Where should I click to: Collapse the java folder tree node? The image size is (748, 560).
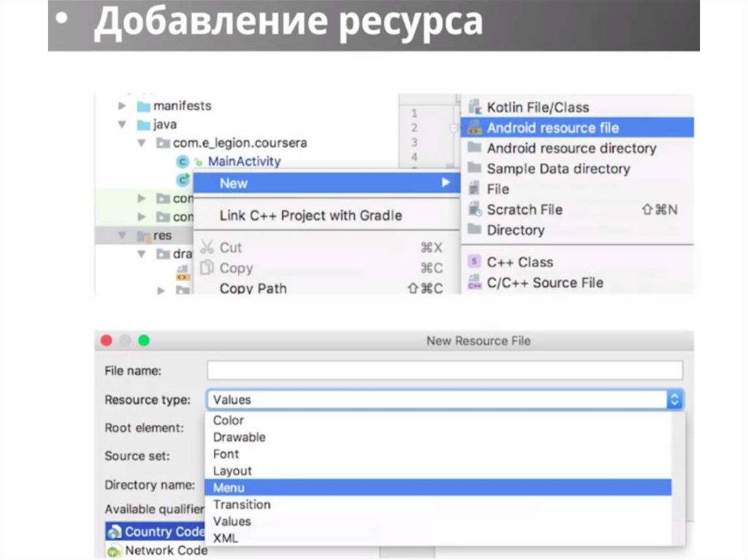point(123,125)
